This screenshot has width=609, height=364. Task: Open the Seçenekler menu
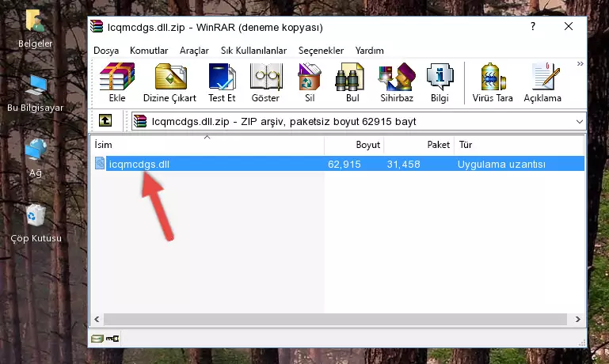321,51
